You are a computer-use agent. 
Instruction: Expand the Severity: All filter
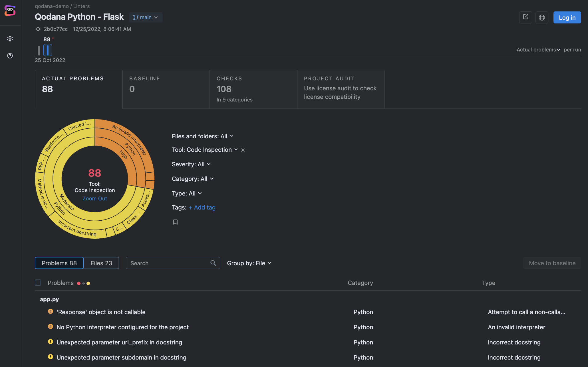point(191,164)
